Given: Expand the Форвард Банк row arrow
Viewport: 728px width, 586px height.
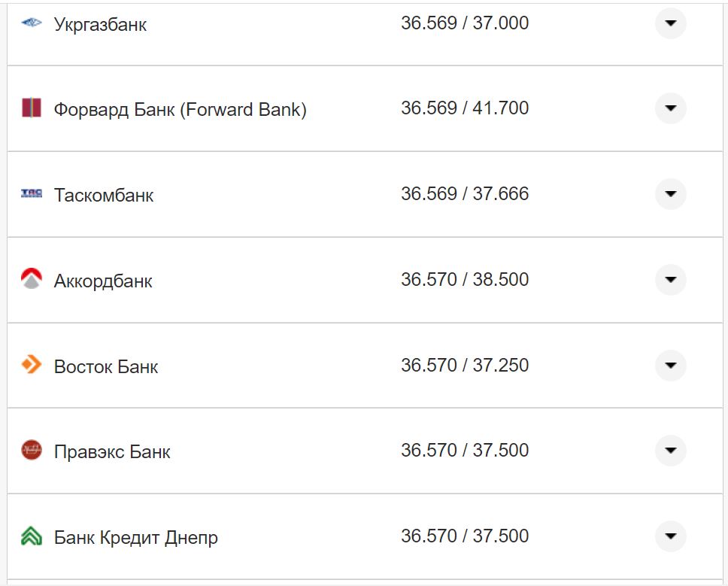Looking at the screenshot, I should click(670, 108).
